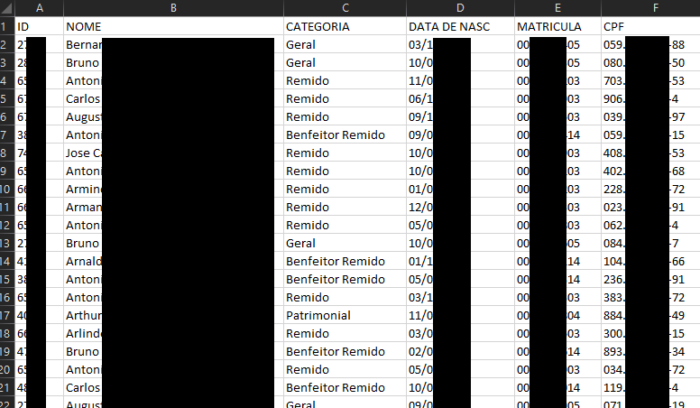Click name cell starting with Arthur
Viewport: 700px width, 408px height.
[83, 314]
